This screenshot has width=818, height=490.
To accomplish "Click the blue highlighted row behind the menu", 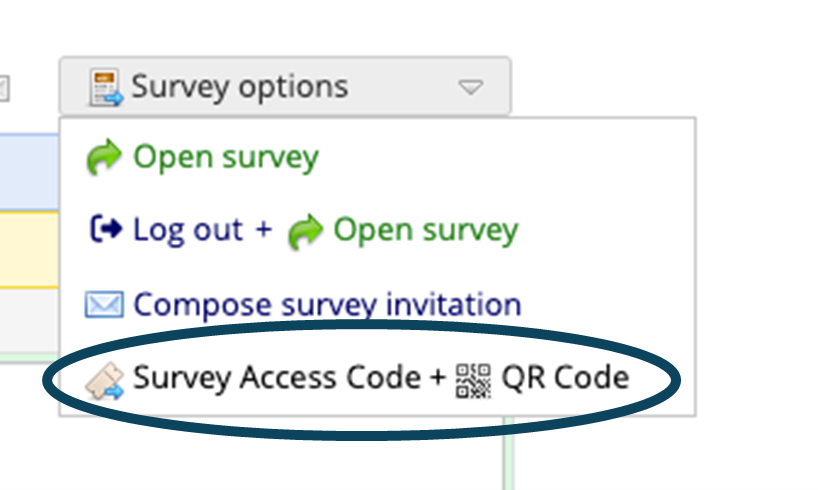I will click(29, 172).
